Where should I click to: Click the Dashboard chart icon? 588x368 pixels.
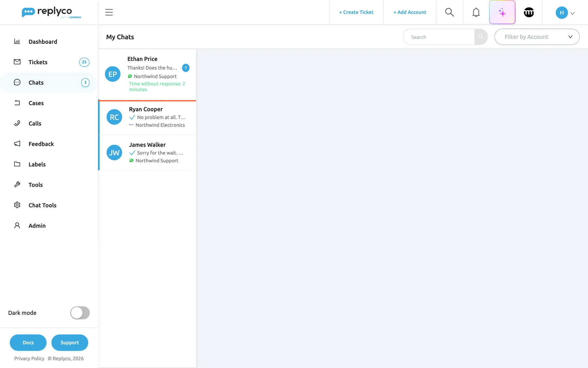[x=17, y=42]
